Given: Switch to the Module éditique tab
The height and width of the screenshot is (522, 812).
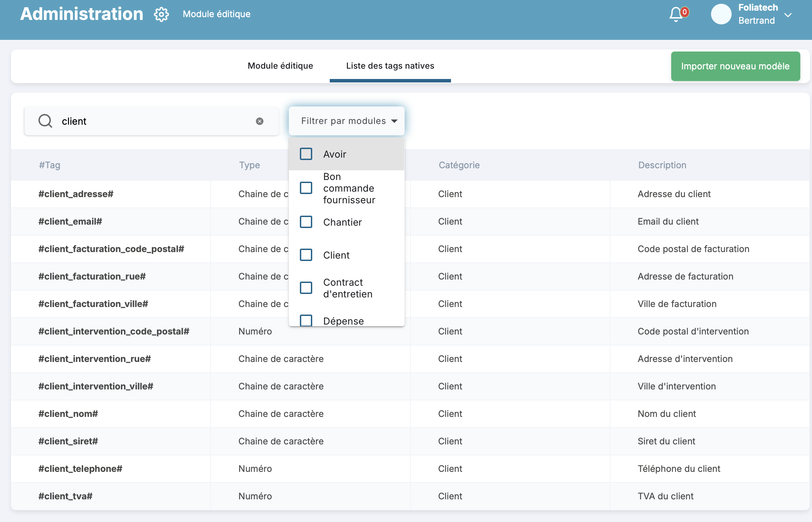Looking at the screenshot, I should [280, 66].
